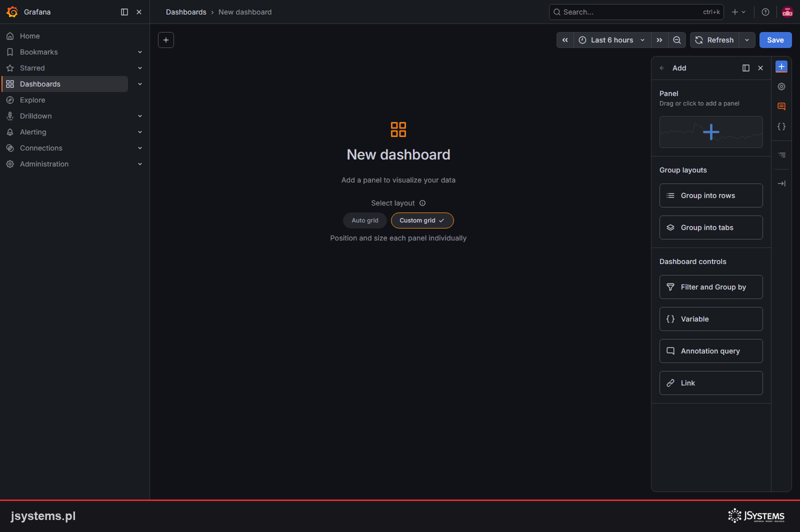Select the Auto grid layout
The image size is (800, 532).
point(365,220)
